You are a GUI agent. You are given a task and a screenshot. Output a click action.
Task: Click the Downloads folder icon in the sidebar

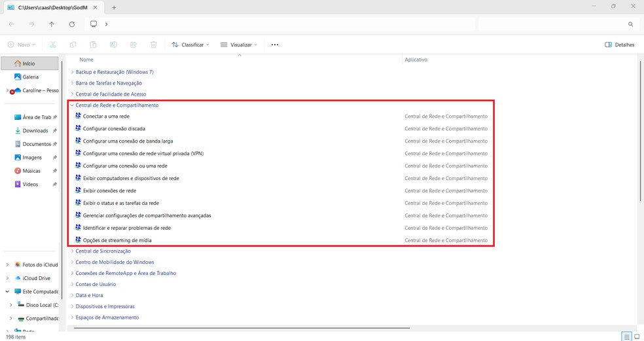[x=18, y=131]
